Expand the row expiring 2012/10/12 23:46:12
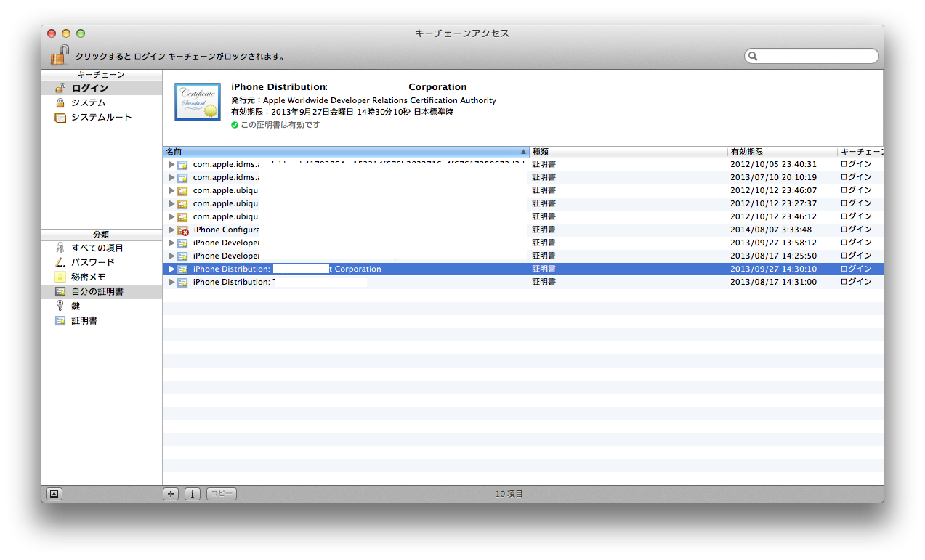This screenshot has height=560, width=925. 172,217
